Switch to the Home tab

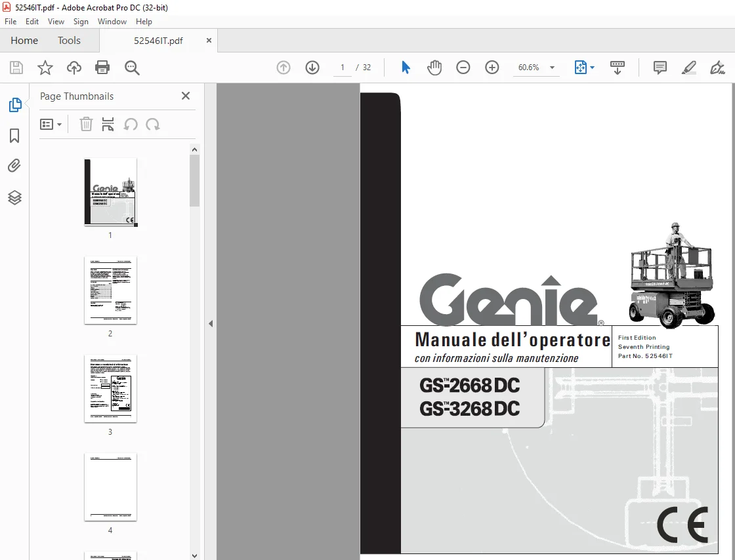(24, 40)
